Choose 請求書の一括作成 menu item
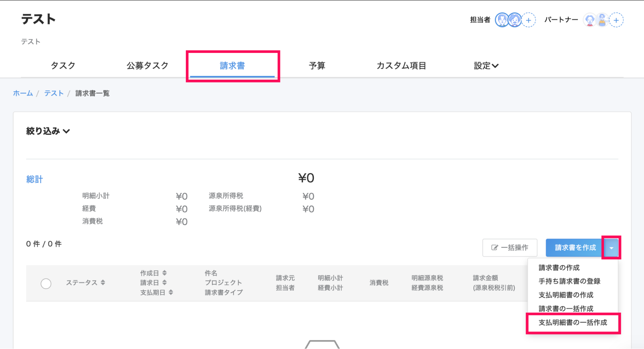The width and height of the screenshot is (644, 349). (x=566, y=309)
